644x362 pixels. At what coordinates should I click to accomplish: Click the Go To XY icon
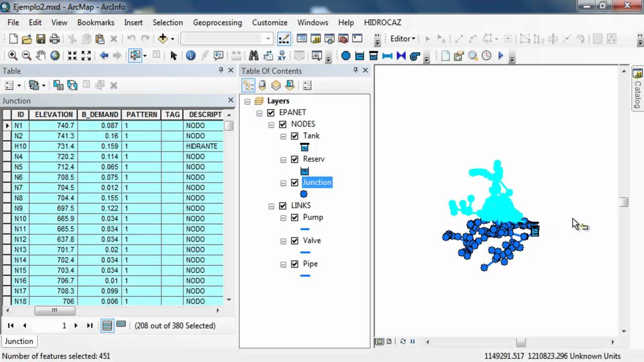click(282, 56)
